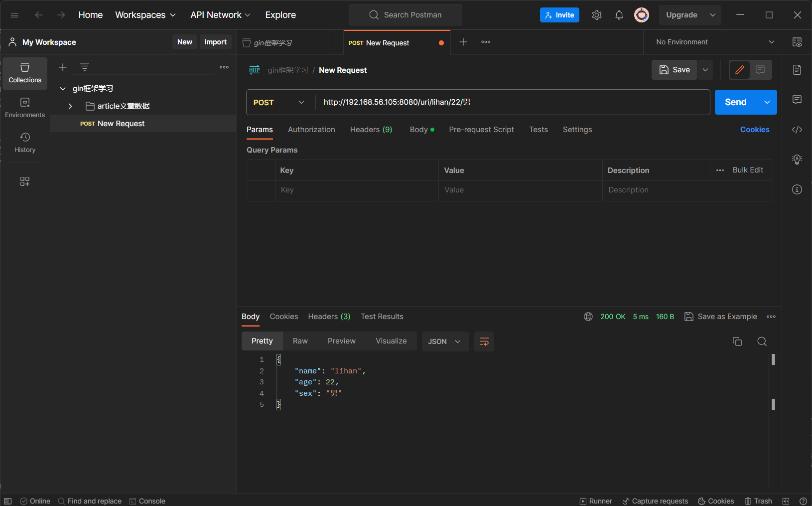
Task: Click the network globe icon in response
Action: [588, 317]
